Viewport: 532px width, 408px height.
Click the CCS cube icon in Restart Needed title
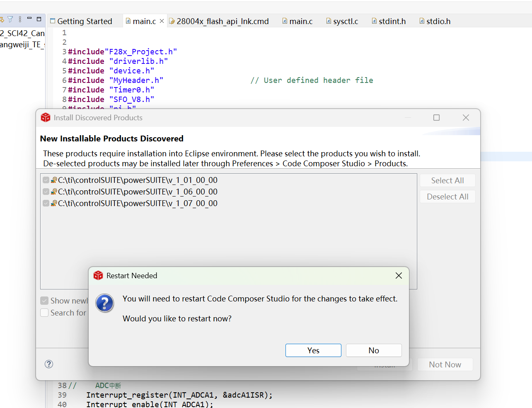click(x=98, y=276)
